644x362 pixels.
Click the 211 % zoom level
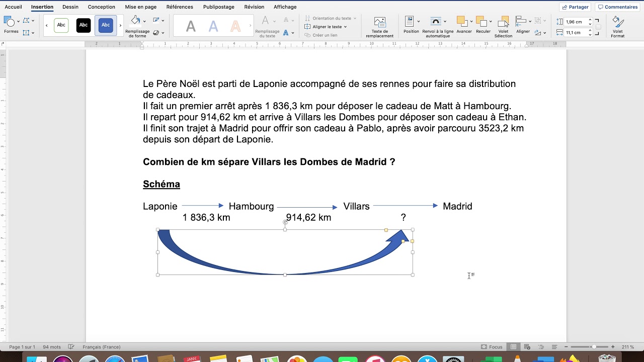coord(628,347)
